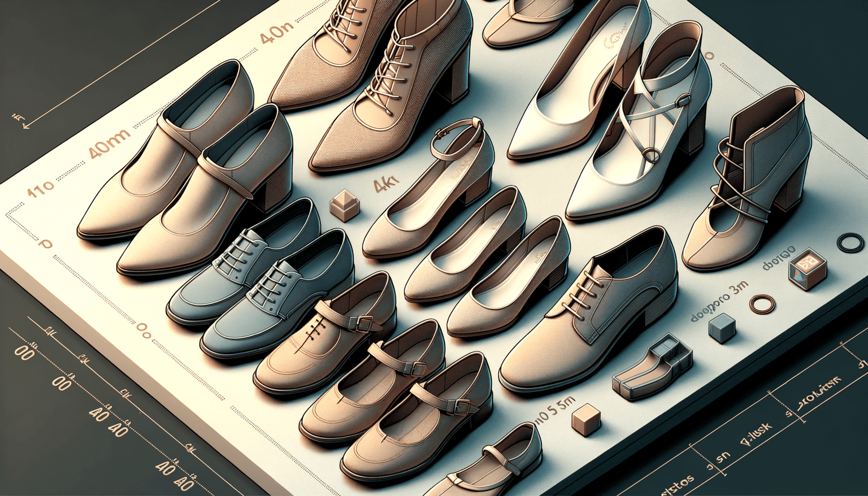Image resolution: width=868 pixels, height=496 pixels.
Task: Select the beige cube next to "0 5 5m"
Action: (585, 419)
